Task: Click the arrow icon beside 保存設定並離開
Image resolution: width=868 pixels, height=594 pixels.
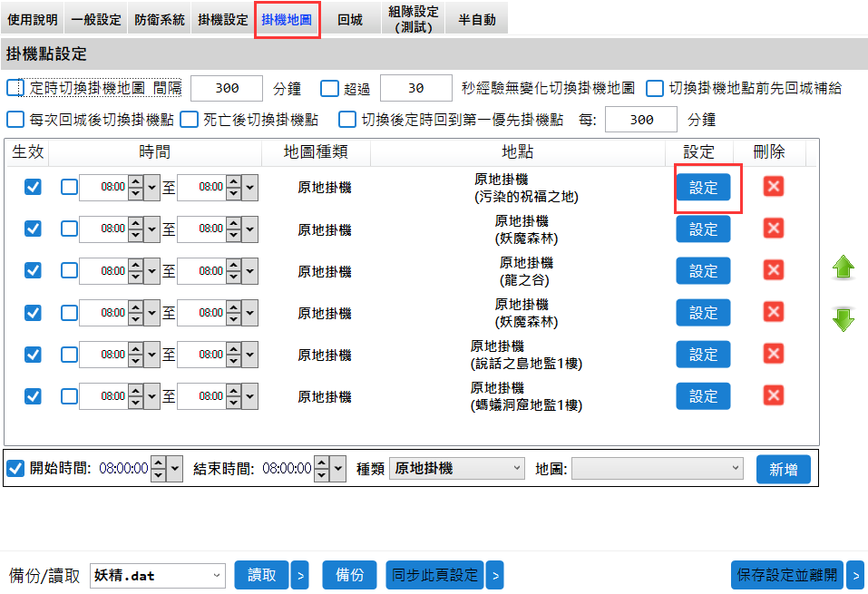Action: 853,575
